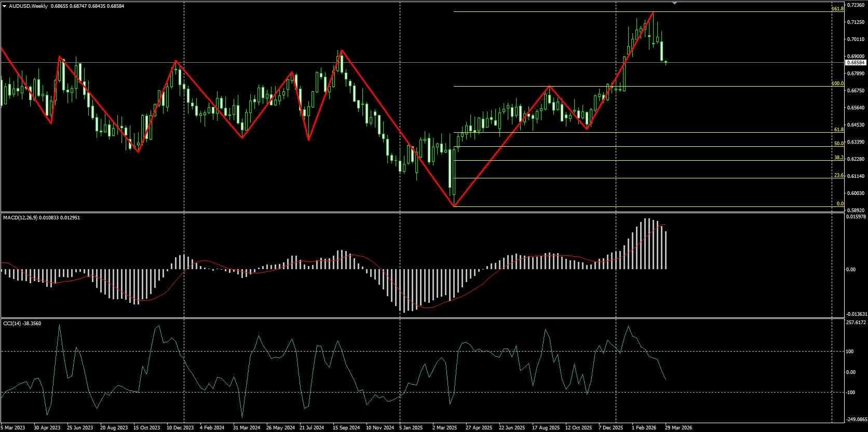Click the 27 Apr 2025 date label
The image size is (868, 432).
[x=479, y=428]
